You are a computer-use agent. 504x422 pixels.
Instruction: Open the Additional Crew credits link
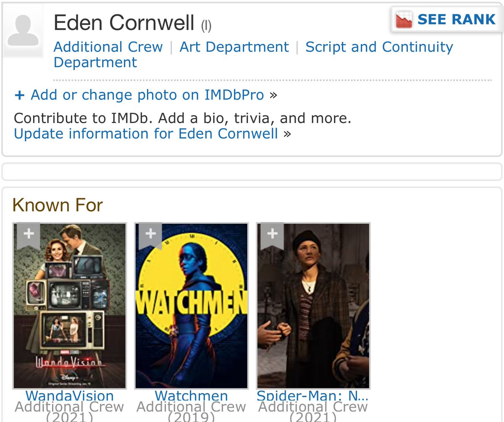(108, 47)
